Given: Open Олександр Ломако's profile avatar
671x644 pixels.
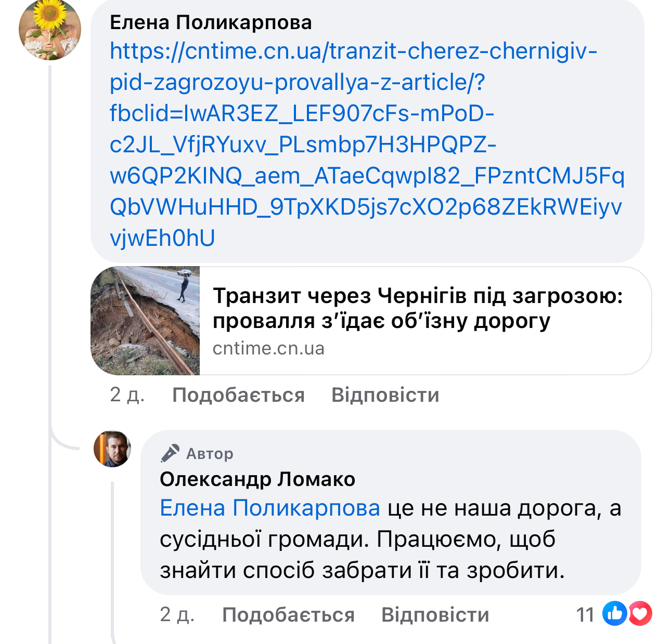Looking at the screenshot, I should tap(112, 449).
